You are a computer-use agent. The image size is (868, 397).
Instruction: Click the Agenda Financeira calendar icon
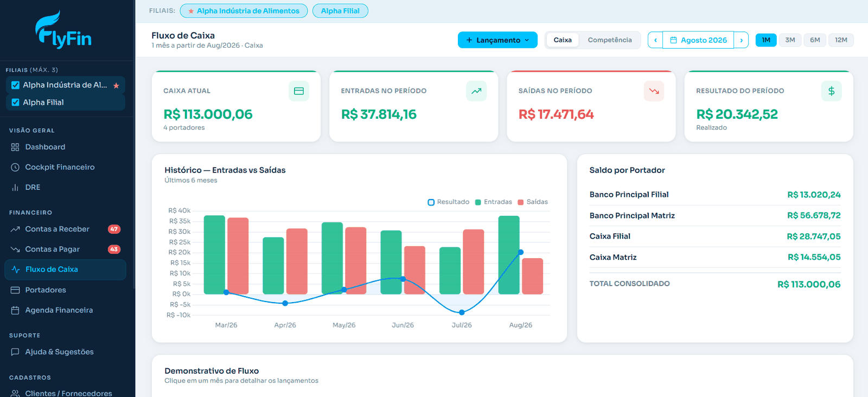tap(15, 310)
